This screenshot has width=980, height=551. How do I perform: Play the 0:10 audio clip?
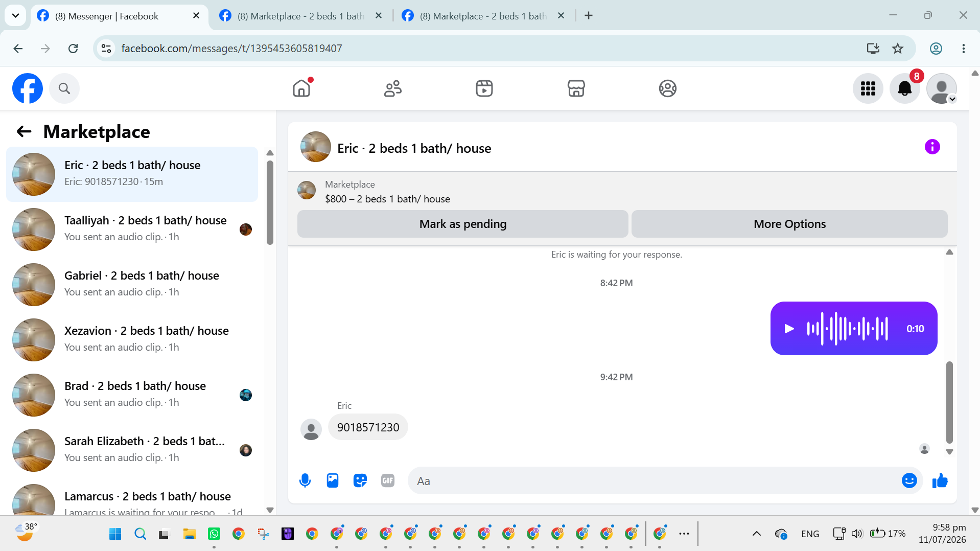pyautogui.click(x=789, y=329)
